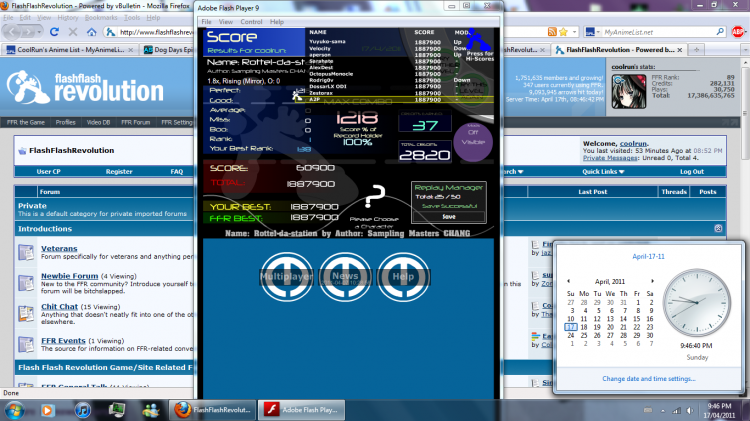The width and height of the screenshot is (750, 421).
Task: Show hidden tray icons arrow
Action: click(663, 410)
